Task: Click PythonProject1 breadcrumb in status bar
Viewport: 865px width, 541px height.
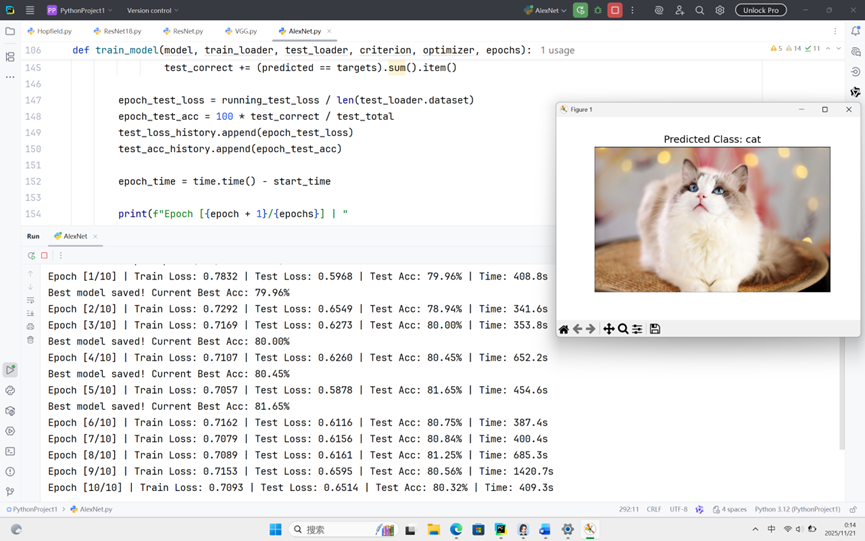Action: click(x=32, y=509)
